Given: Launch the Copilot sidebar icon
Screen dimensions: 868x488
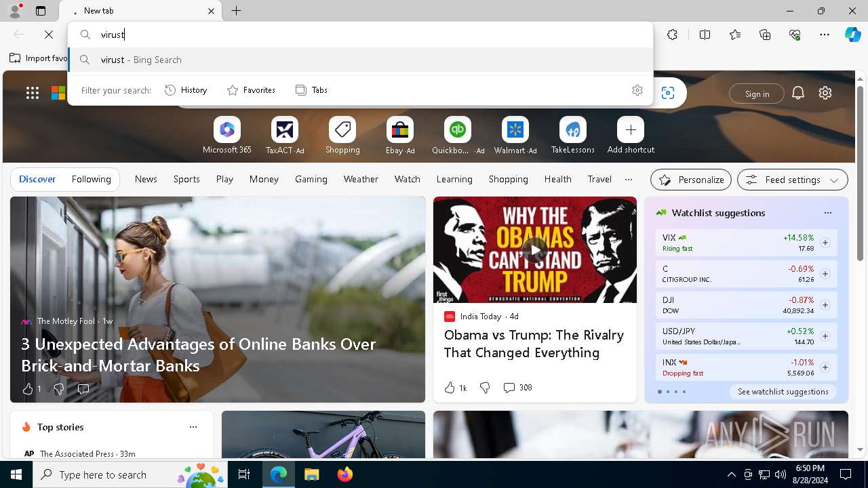Looking at the screenshot, I should (x=852, y=35).
